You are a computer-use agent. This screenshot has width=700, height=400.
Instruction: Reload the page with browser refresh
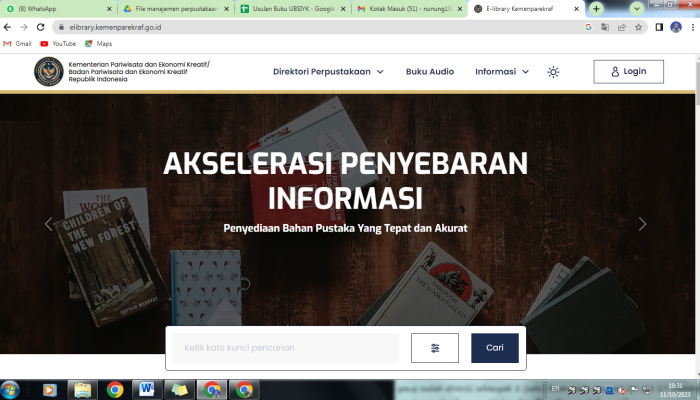(40, 27)
